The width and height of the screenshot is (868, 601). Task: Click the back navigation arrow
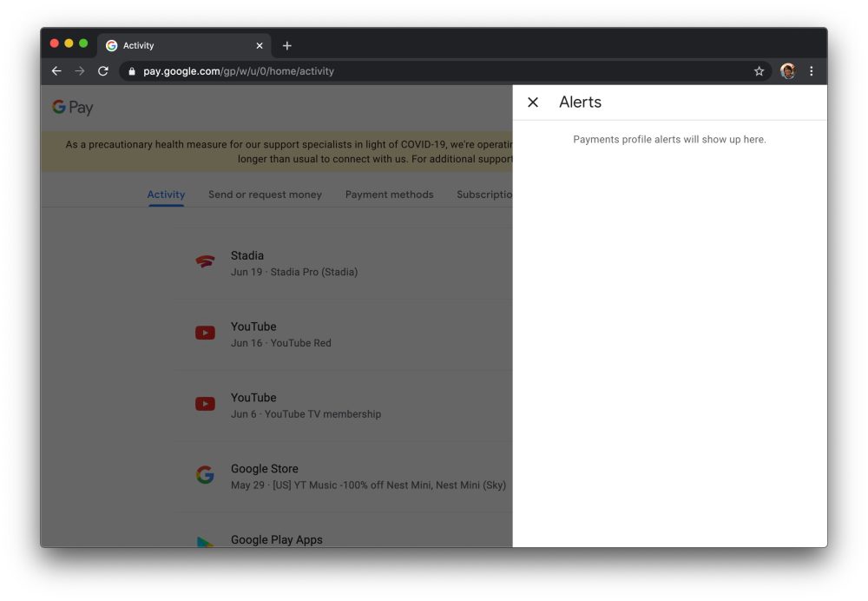pyautogui.click(x=56, y=71)
